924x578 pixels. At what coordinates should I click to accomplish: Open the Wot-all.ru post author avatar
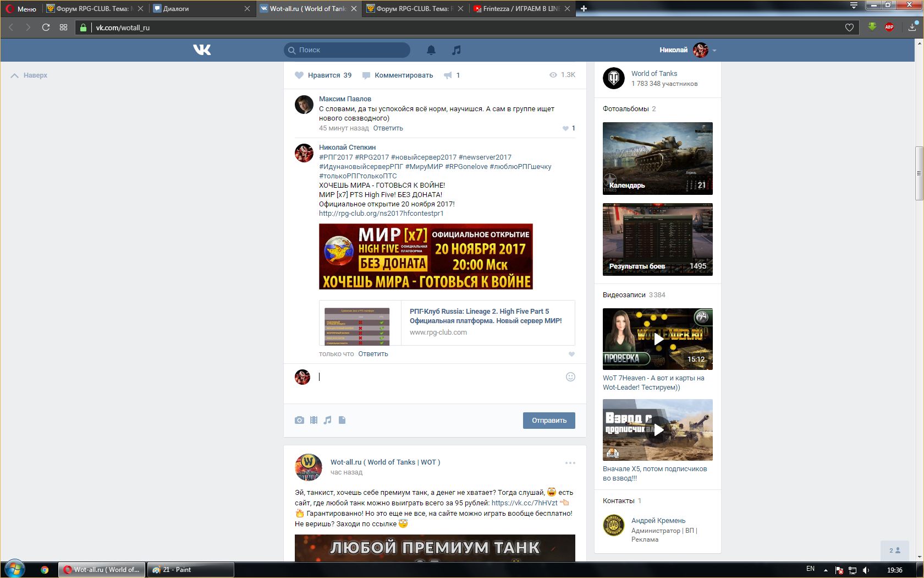(309, 467)
